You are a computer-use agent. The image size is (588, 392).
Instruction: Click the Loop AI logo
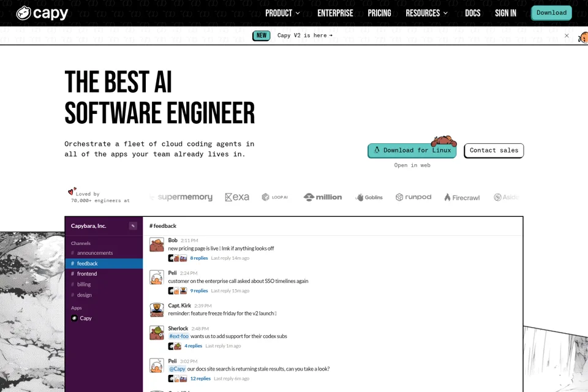pos(275,197)
